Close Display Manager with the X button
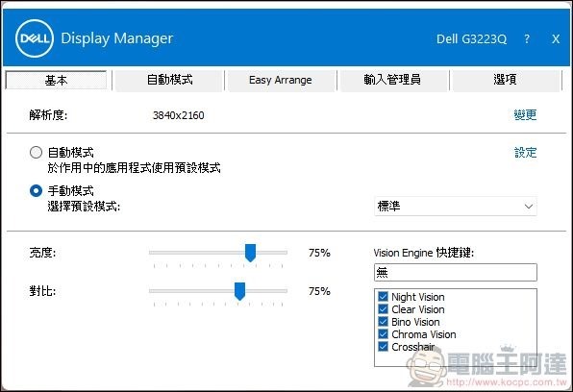This screenshot has height=392, width=573. 556,38
